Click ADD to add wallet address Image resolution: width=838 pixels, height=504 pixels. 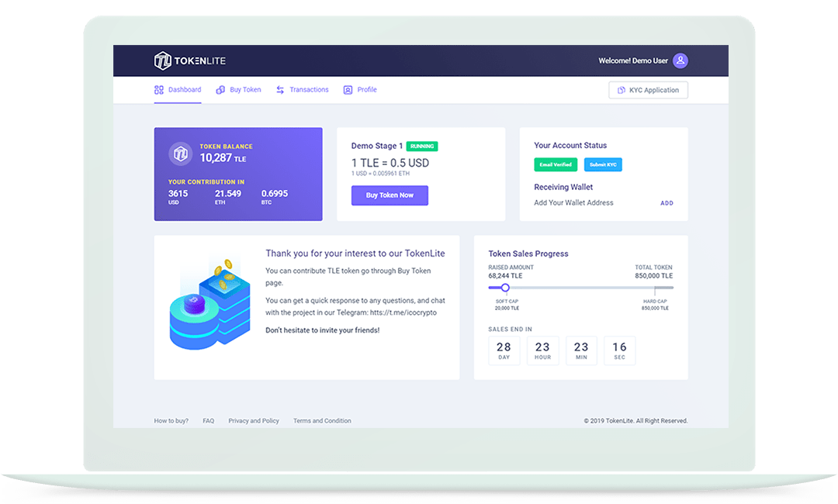[x=667, y=203]
